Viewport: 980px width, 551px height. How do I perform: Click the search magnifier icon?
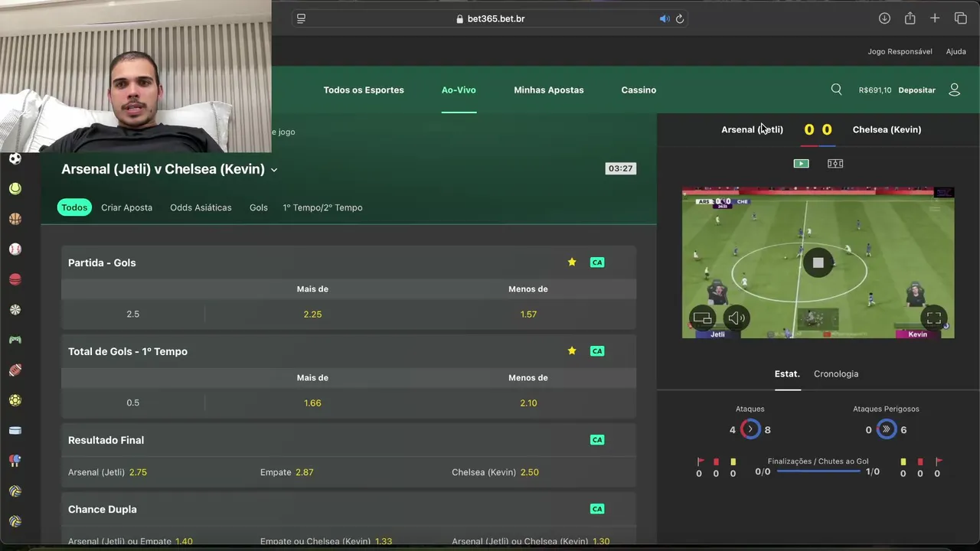pos(836,90)
